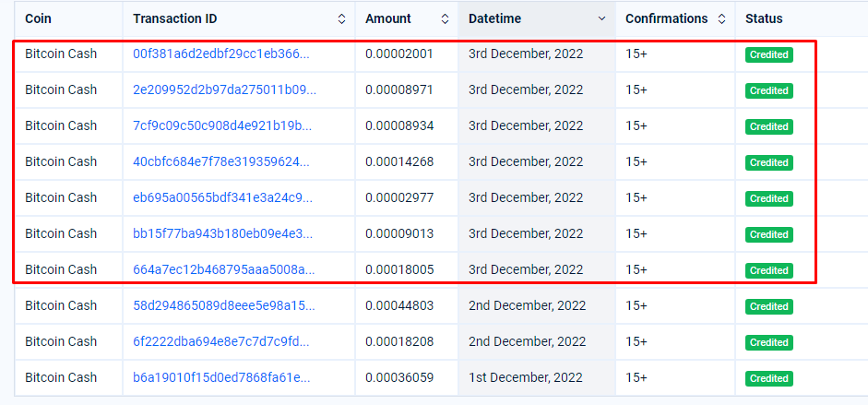Click date 1st December, 2022
This screenshot has width=868, height=405.
[526, 377]
